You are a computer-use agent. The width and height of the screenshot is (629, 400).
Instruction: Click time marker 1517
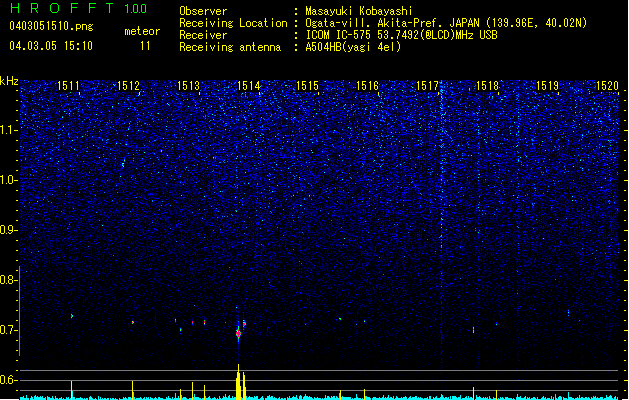[x=427, y=86]
